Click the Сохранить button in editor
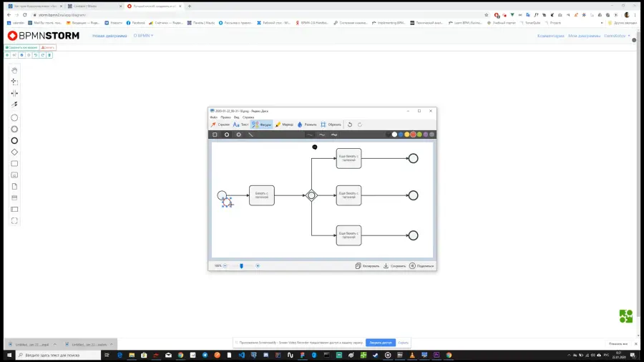 point(395,266)
